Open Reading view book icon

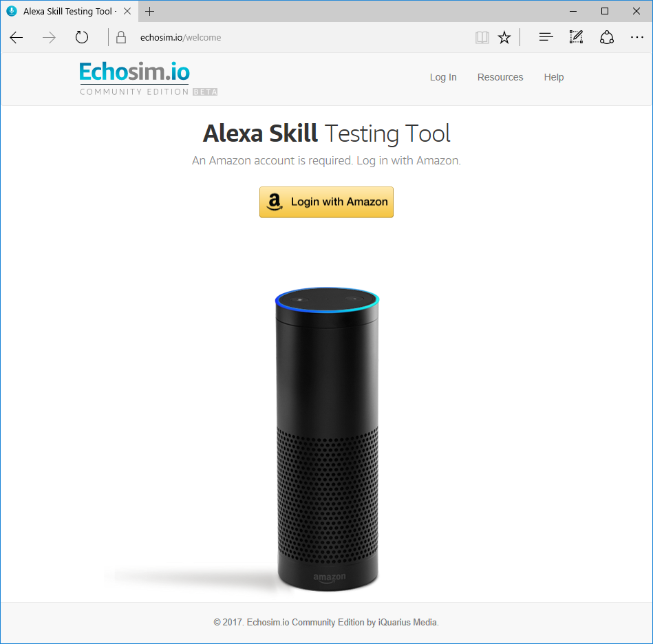click(482, 37)
